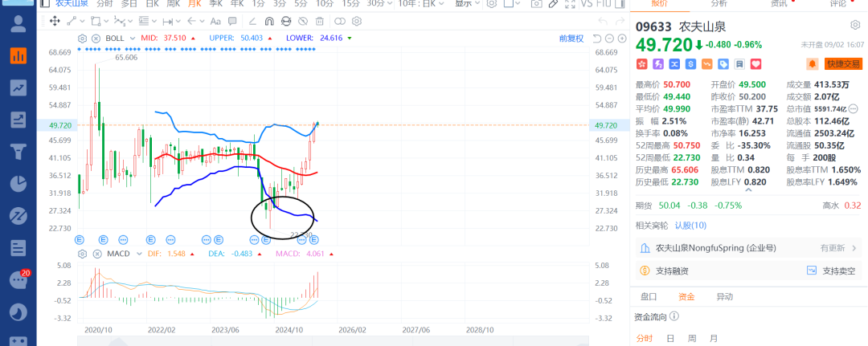Remove the BOLL indicator
This screenshot has width=868, height=346.
click(96, 39)
